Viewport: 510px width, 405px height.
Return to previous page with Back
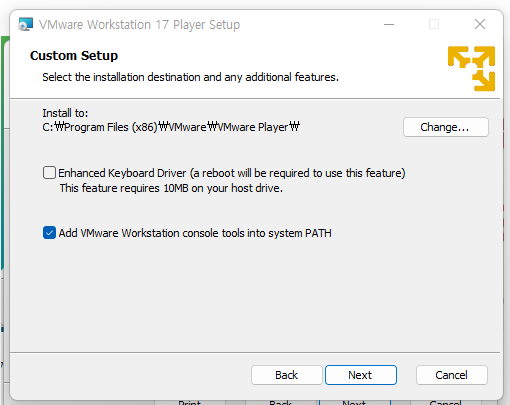(x=287, y=375)
